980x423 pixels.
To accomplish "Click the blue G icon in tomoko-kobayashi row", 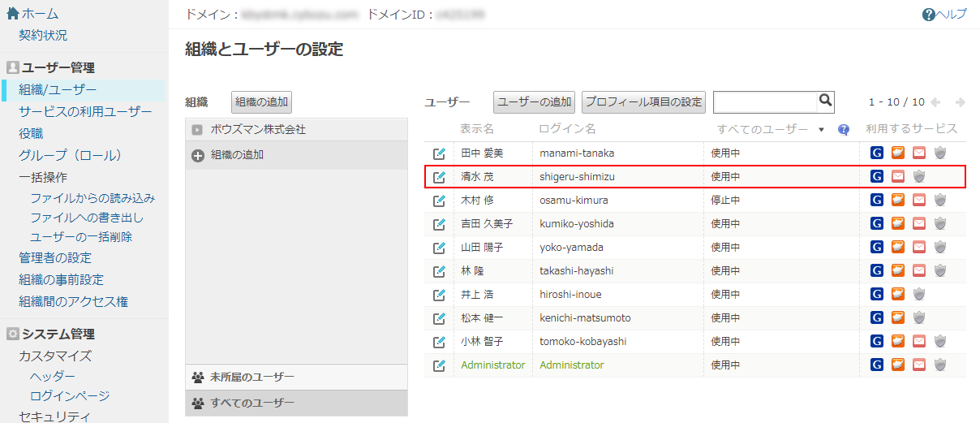I will pos(877,341).
